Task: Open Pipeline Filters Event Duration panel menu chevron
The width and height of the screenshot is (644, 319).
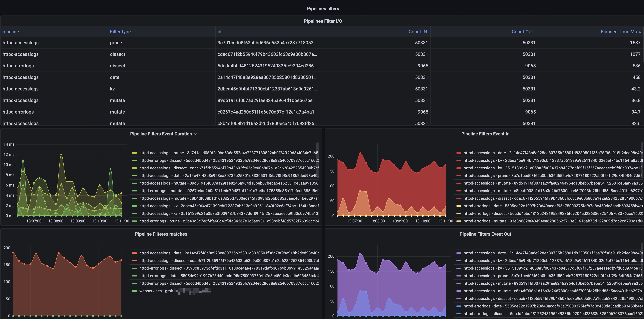Action: tap(195, 134)
